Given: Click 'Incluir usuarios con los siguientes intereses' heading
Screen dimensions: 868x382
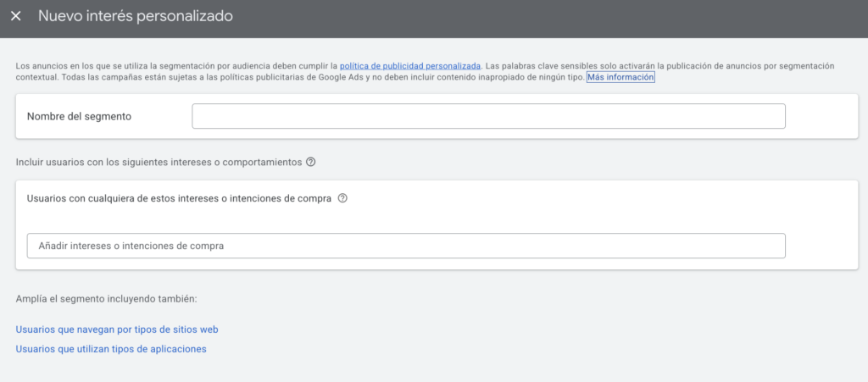Looking at the screenshot, I should click(x=159, y=162).
